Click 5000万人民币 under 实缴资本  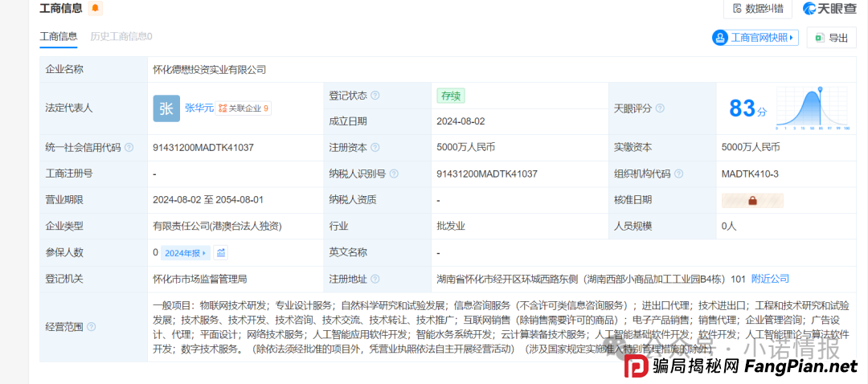(751, 148)
